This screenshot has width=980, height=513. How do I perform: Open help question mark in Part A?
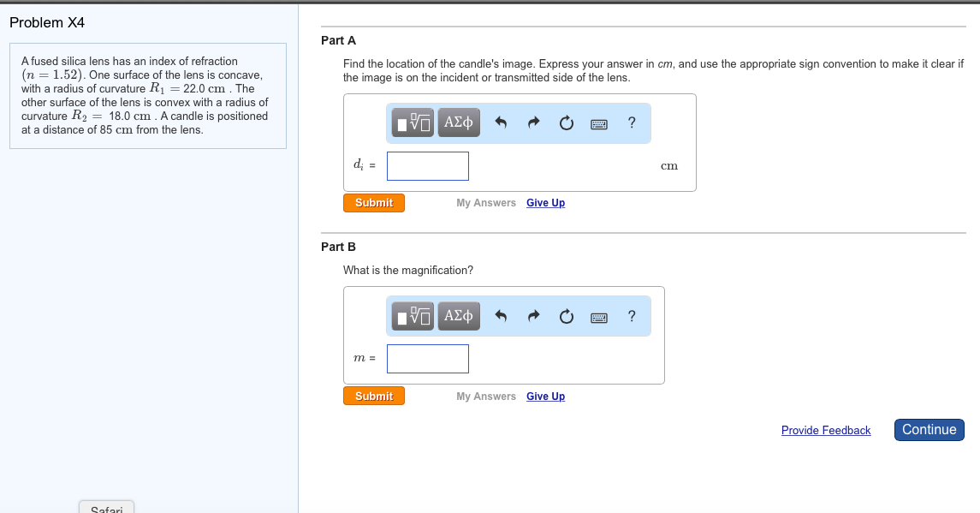click(x=632, y=122)
